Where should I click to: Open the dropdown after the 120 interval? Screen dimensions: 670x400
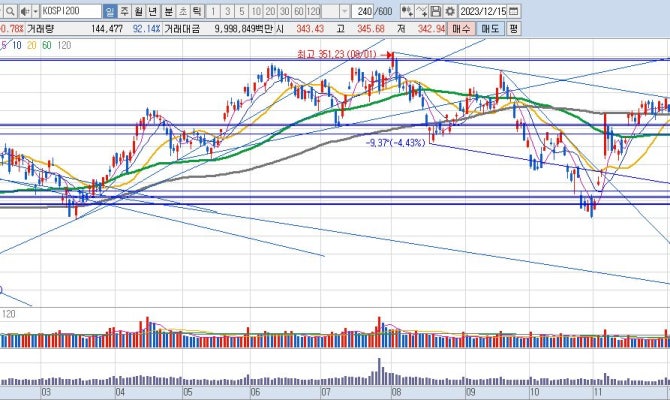coord(345,12)
